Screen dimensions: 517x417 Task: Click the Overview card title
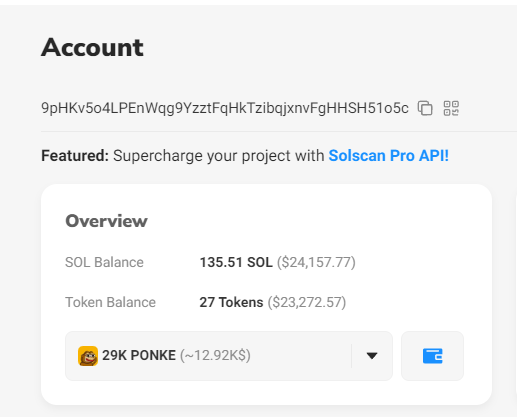(x=106, y=221)
